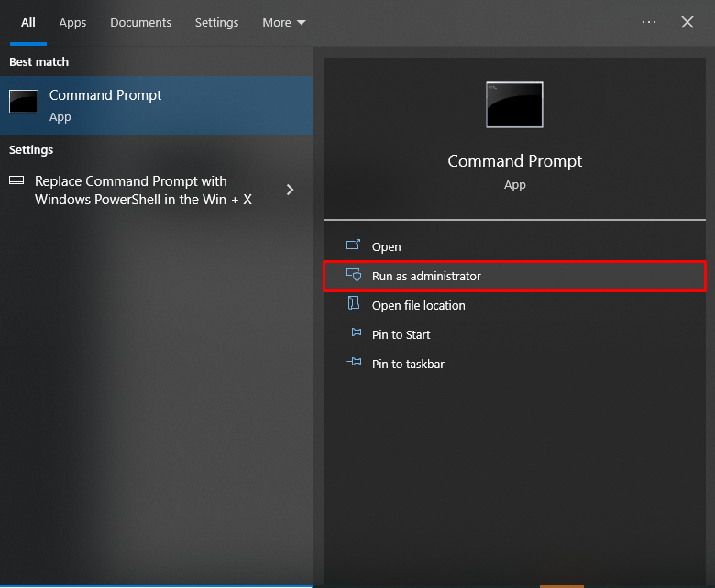Open Command Prompt using the Open action

point(386,246)
